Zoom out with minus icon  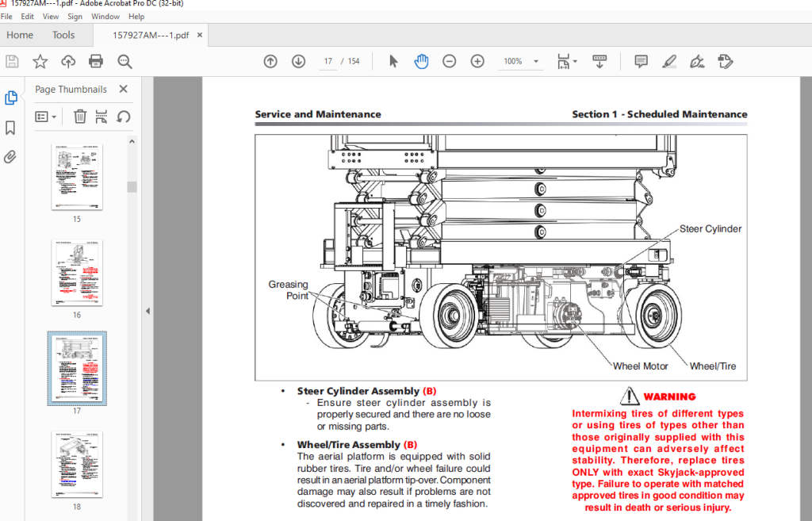(x=449, y=62)
